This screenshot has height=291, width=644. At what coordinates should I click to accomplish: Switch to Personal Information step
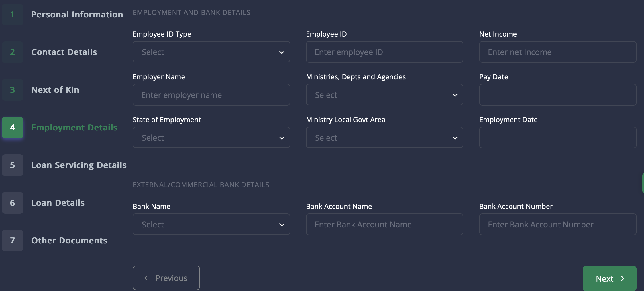click(77, 15)
